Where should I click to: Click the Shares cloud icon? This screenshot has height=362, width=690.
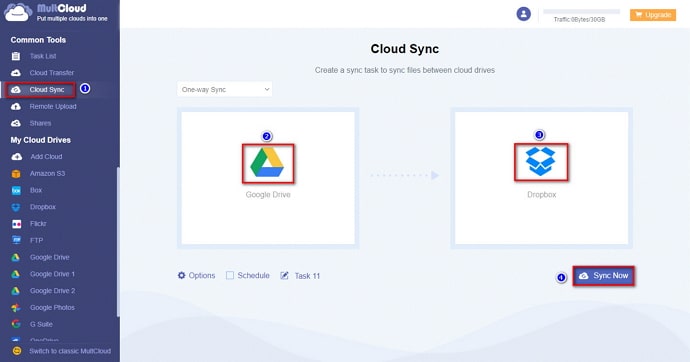pyautogui.click(x=16, y=123)
